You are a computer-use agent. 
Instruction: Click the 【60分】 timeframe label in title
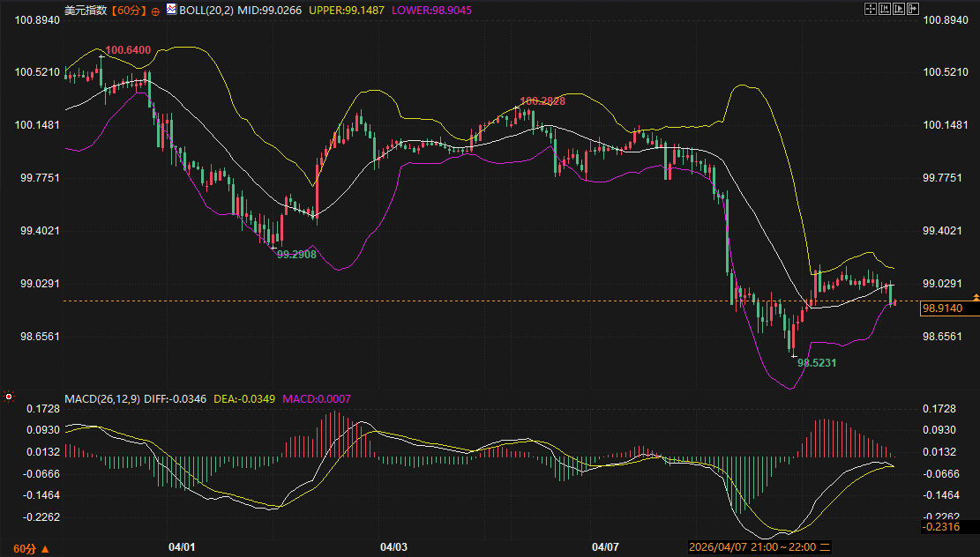pyautogui.click(x=130, y=11)
